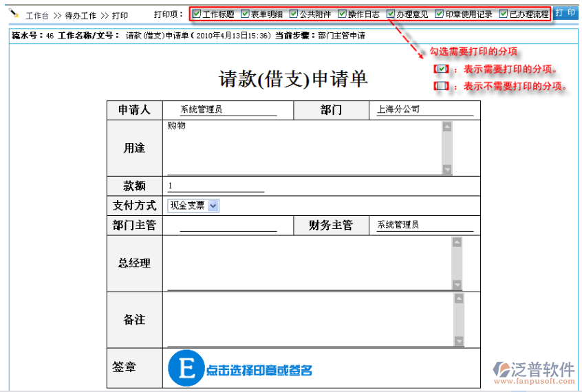The width and height of the screenshot is (582, 392).
Task: Click the pen icon beside 工作台
Action: coord(14,13)
